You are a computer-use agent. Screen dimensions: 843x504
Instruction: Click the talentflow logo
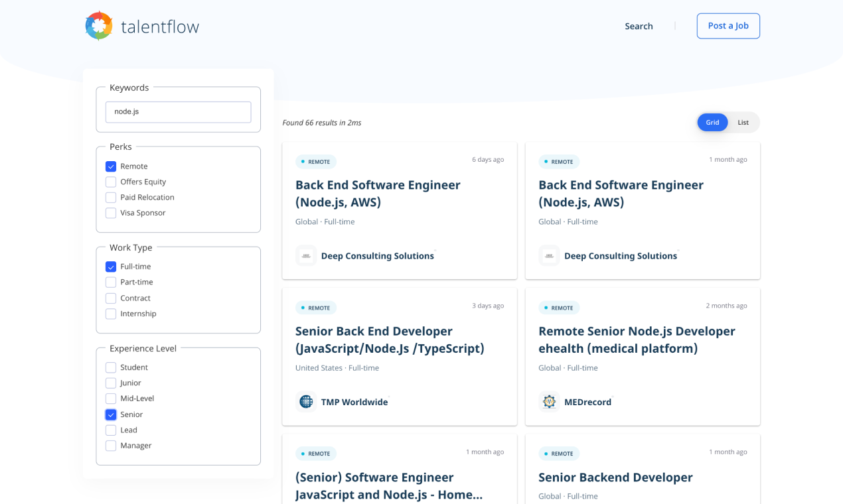coord(141,26)
